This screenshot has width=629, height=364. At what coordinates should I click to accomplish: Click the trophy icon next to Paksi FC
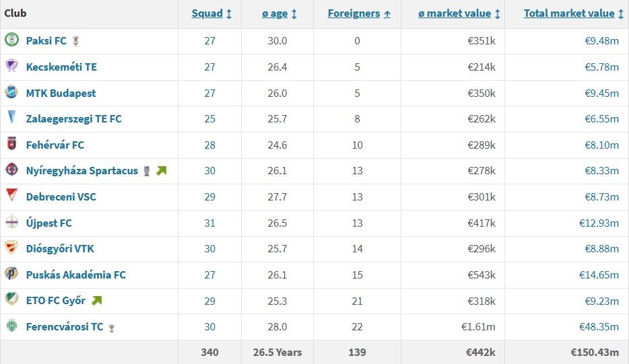point(75,41)
